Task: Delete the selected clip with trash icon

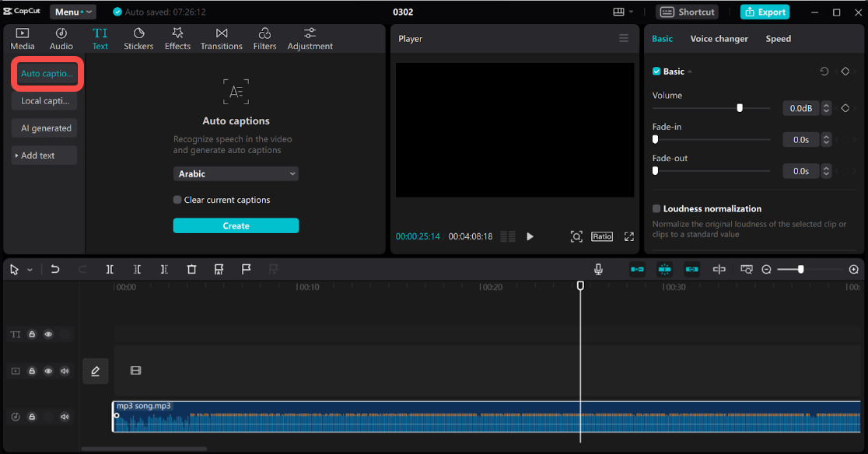Action: click(x=191, y=269)
